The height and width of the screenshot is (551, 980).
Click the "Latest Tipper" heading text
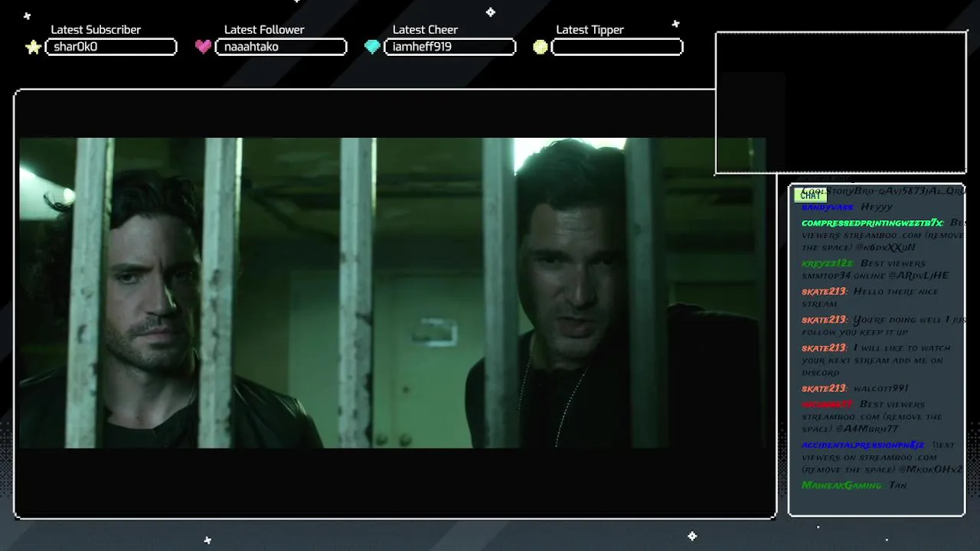coord(590,30)
